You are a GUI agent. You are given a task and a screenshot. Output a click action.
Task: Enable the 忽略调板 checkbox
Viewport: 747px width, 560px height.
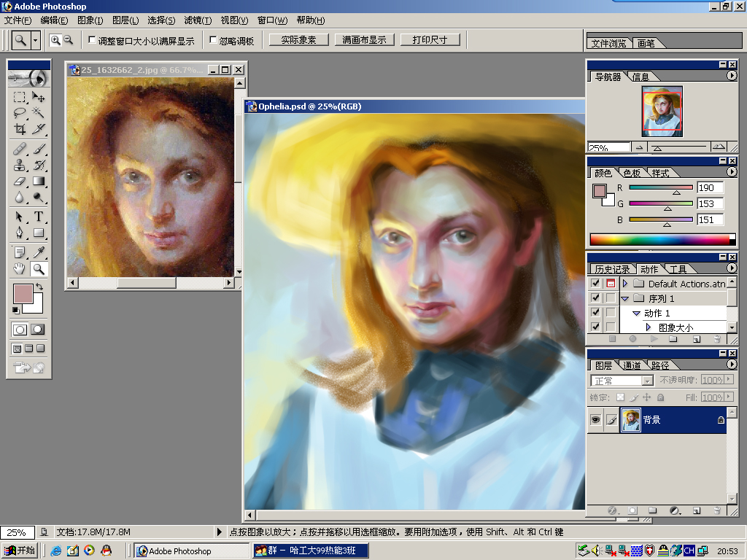click(x=213, y=40)
